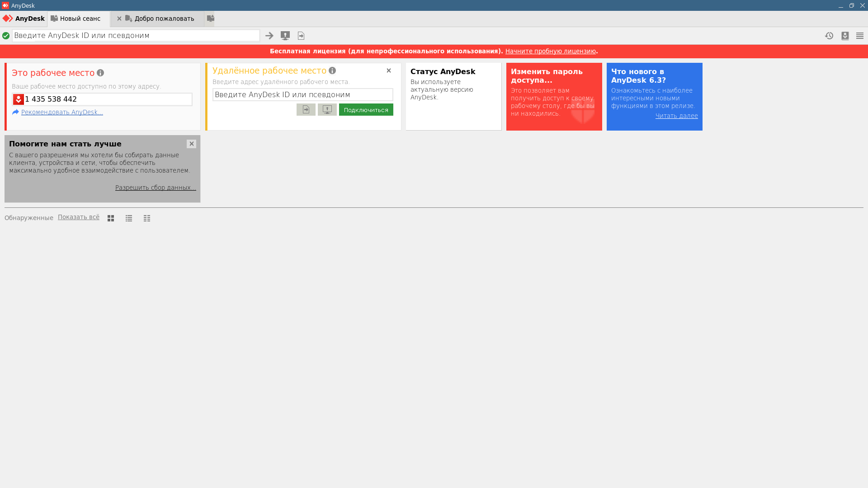Switch discovered list to tile view
The height and width of the screenshot is (488, 868).
pos(111,218)
